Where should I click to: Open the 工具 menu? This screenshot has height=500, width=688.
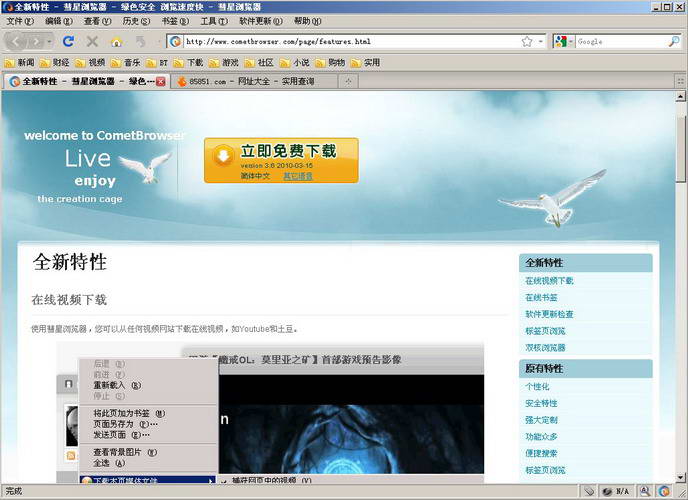[214, 21]
